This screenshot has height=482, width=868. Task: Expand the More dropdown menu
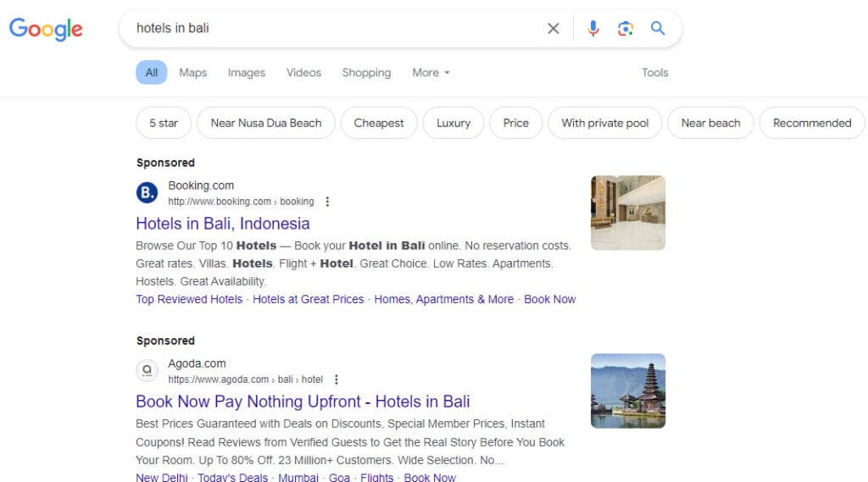pyautogui.click(x=431, y=73)
